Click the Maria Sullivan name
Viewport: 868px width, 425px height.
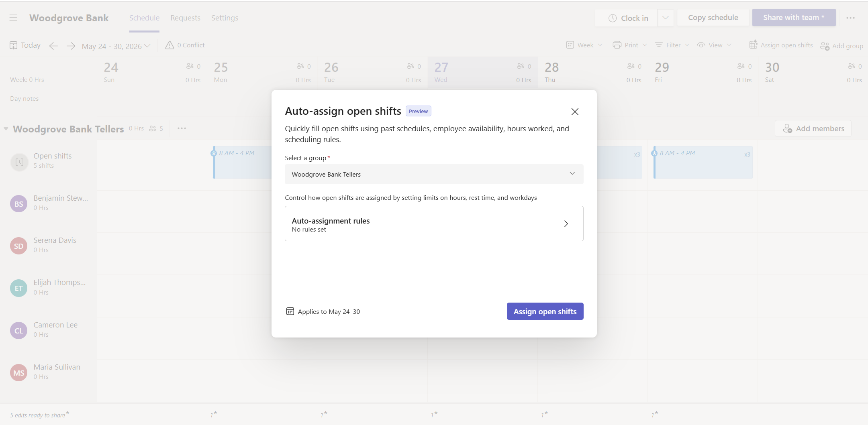point(57,367)
